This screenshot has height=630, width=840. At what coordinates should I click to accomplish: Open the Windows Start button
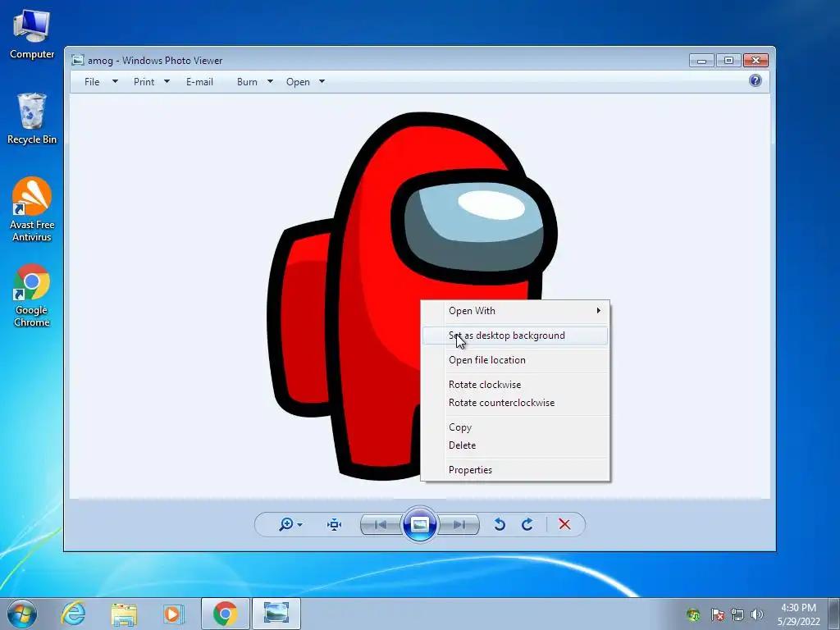(x=22, y=614)
